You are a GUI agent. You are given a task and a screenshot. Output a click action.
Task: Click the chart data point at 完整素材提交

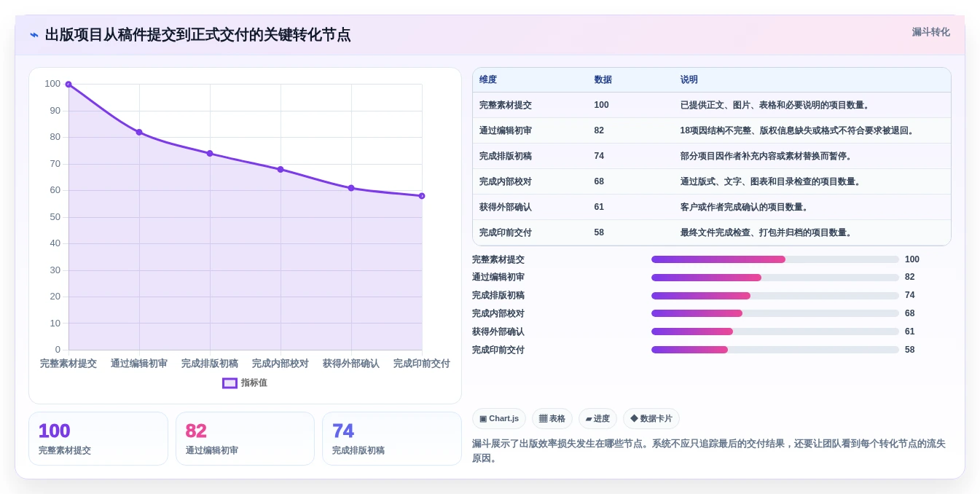(x=68, y=85)
